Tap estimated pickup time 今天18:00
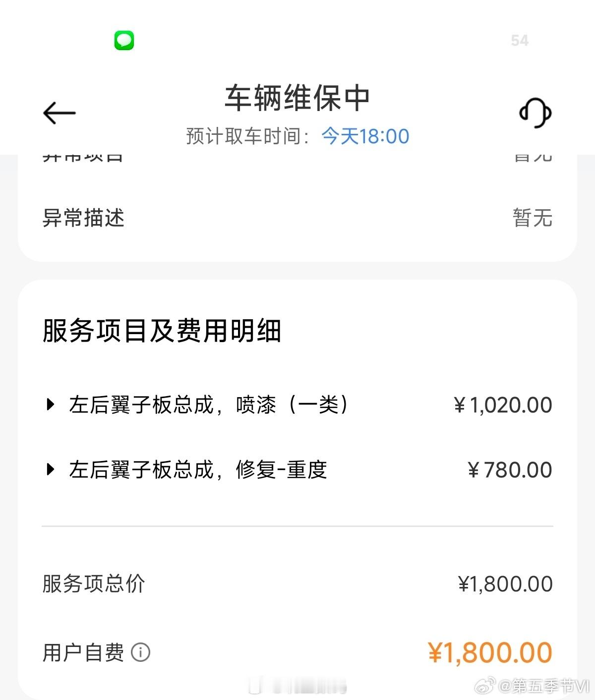Viewport: 595px width, 700px height. (365, 136)
